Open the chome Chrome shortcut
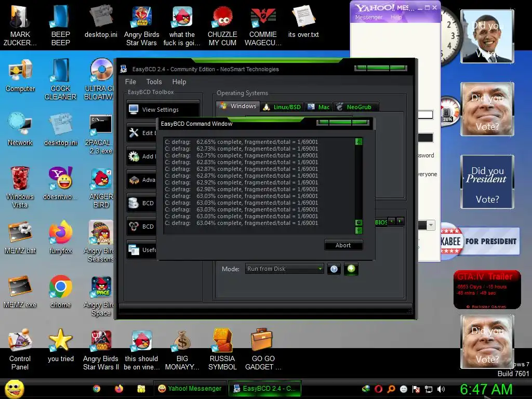The height and width of the screenshot is (399, 532). (x=60, y=292)
